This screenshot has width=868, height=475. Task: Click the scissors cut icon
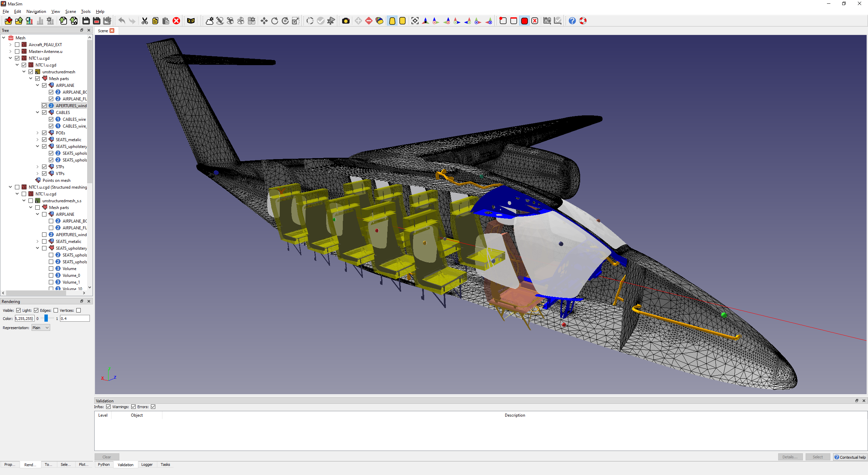(145, 21)
